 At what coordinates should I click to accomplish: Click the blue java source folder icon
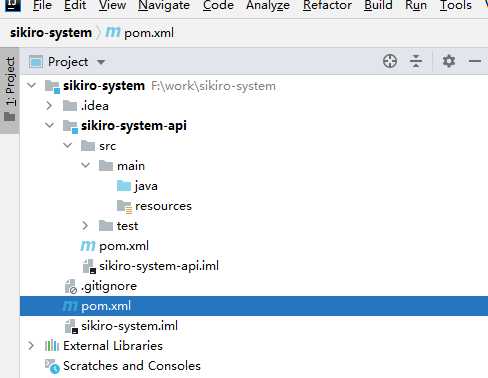click(x=124, y=186)
